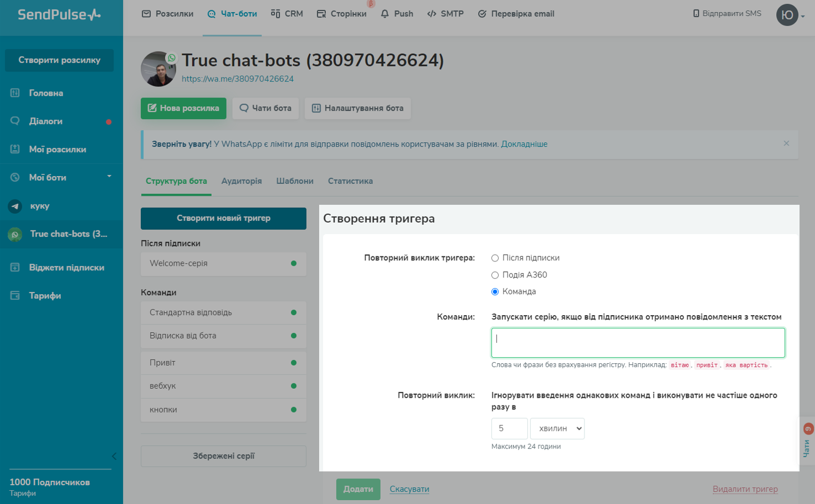This screenshot has width=815, height=504.
Task: Click the Push bell icon
Action: coord(385,14)
